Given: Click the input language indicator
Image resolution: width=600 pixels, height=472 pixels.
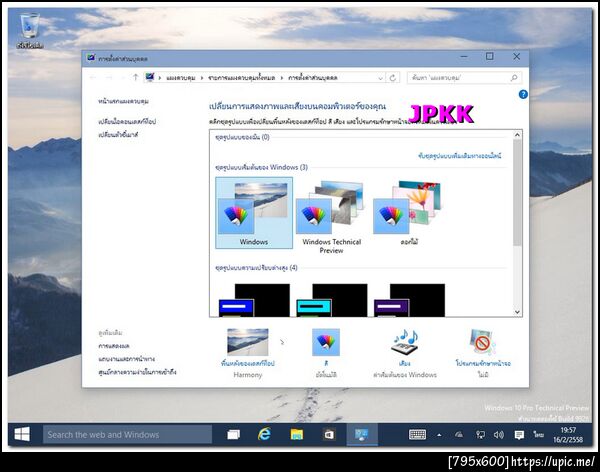Looking at the screenshot, I should [x=538, y=434].
